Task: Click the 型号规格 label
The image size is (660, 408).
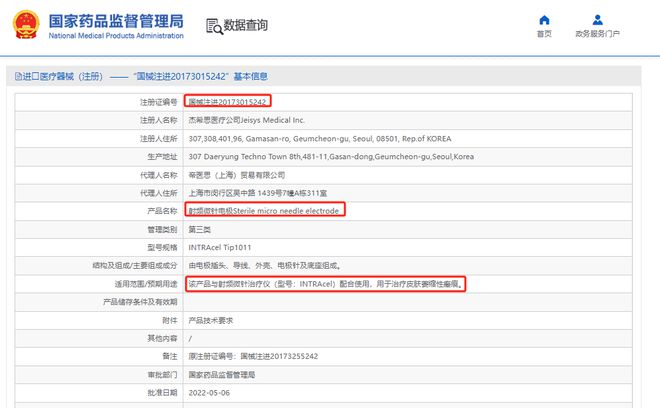Action: pyautogui.click(x=162, y=248)
